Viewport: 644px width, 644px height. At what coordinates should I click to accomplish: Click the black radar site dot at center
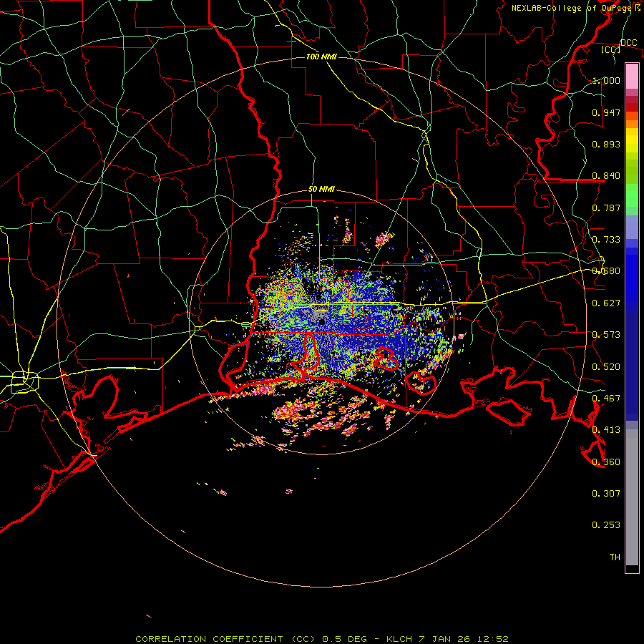click(322, 322)
